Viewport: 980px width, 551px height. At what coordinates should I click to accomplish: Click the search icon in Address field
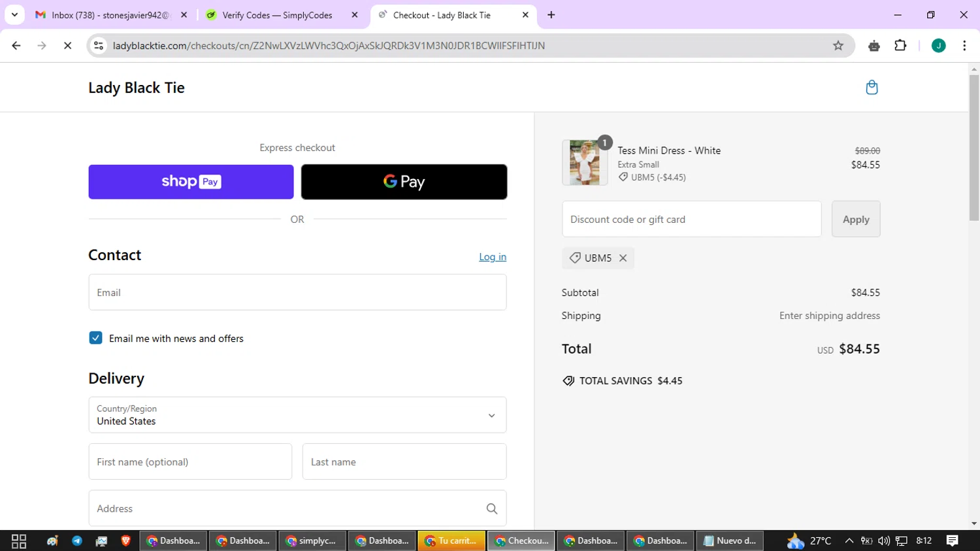coord(492,509)
